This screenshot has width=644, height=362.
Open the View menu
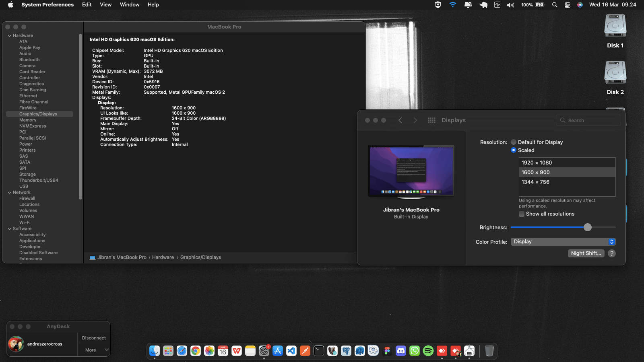coord(105,4)
